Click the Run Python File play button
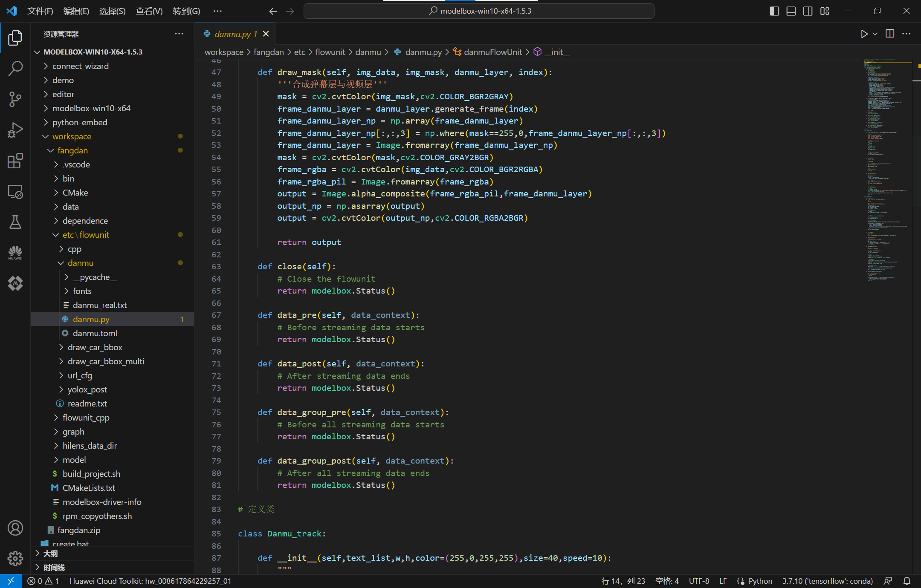 (x=864, y=34)
